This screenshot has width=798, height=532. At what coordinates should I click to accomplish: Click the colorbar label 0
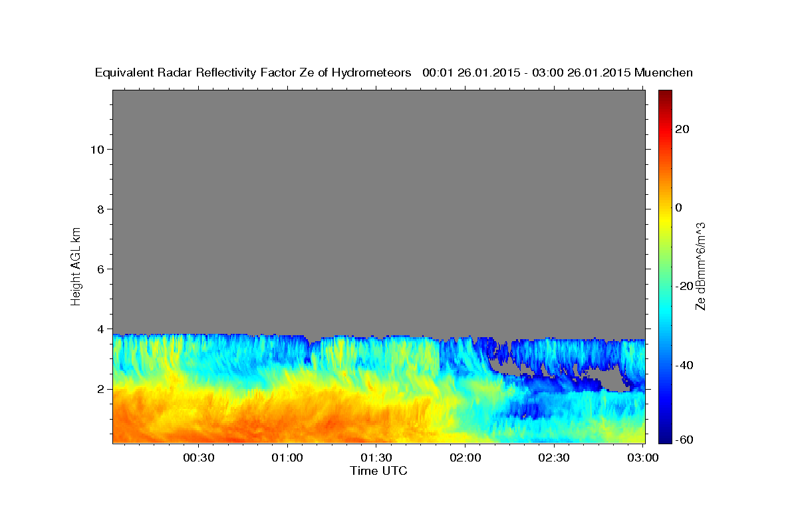[678, 207]
